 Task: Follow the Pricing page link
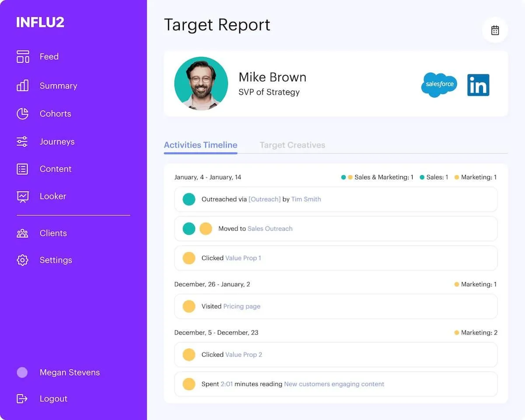[x=241, y=306]
